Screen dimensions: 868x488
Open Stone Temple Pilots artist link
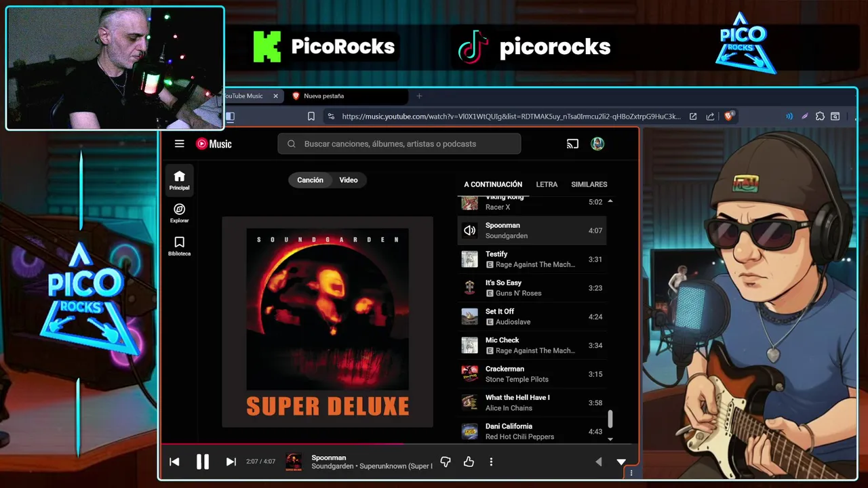pos(517,380)
